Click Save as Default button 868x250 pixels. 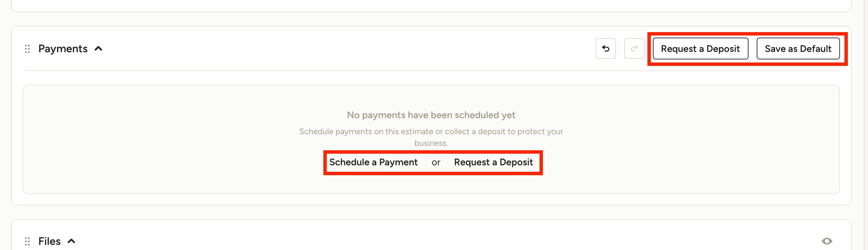798,48
